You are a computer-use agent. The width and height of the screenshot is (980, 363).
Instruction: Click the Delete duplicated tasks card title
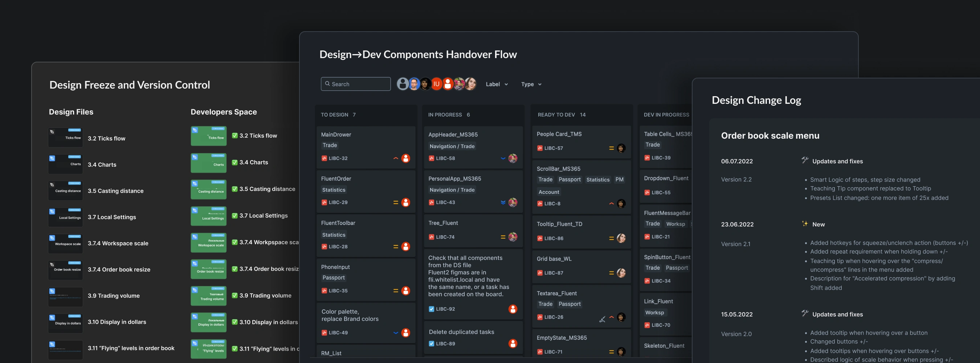coord(461,332)
